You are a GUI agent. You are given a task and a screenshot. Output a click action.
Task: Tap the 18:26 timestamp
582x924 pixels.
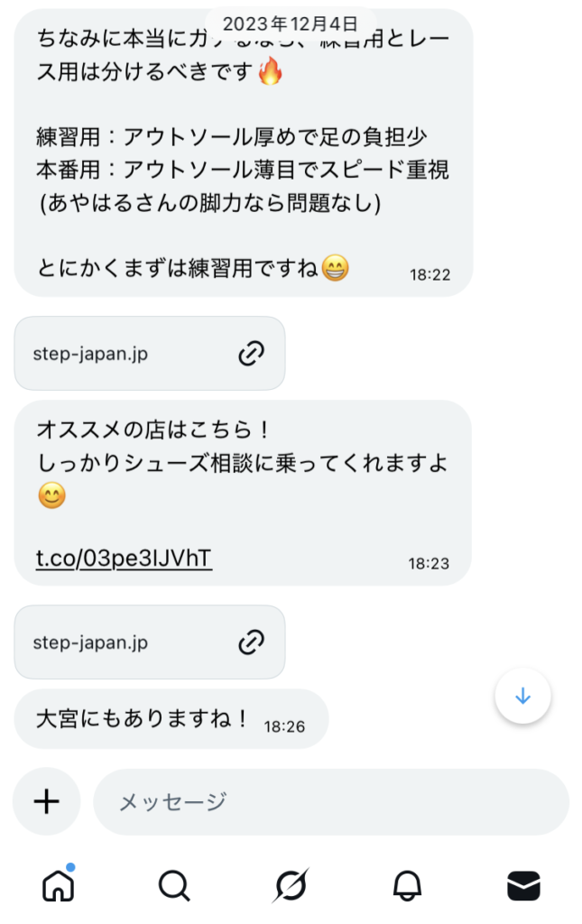click(284, 725)
